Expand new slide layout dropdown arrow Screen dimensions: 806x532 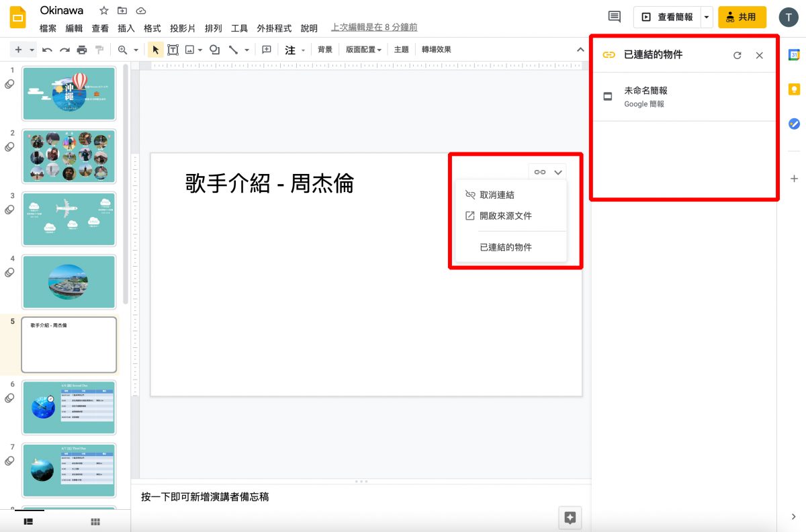pyautogui.click(x=32, y=50)
